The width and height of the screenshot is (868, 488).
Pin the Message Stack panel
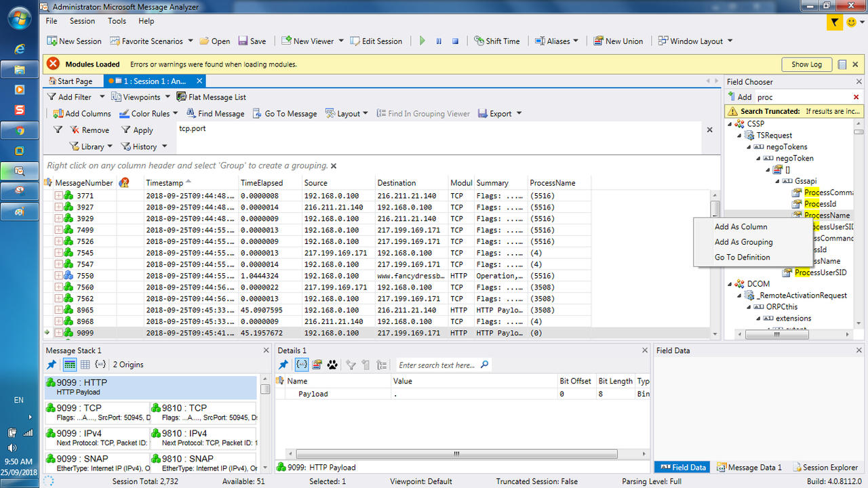[x=52, y=365]
